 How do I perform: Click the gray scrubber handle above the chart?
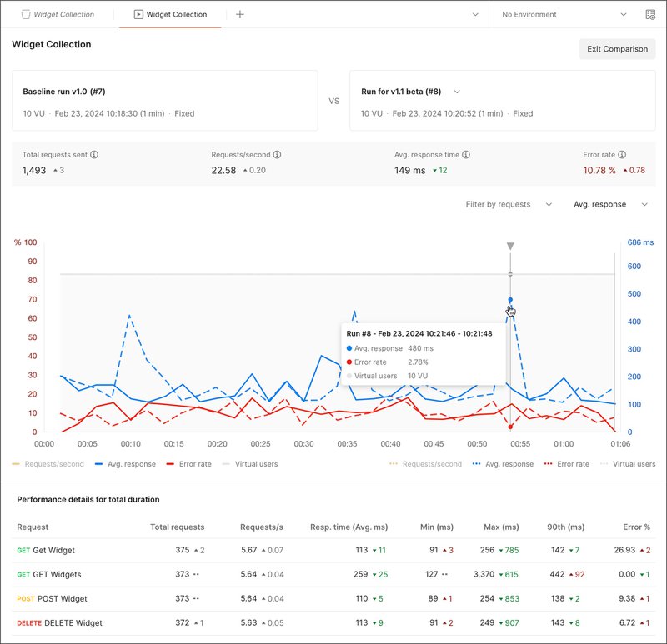click(x=509, y=246)
